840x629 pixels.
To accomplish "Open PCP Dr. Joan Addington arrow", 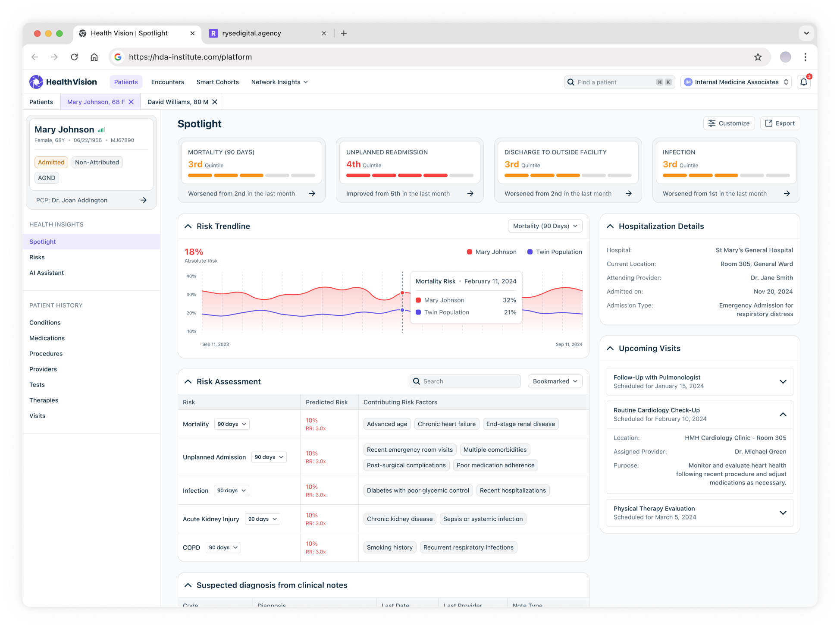I will (144, 200).
